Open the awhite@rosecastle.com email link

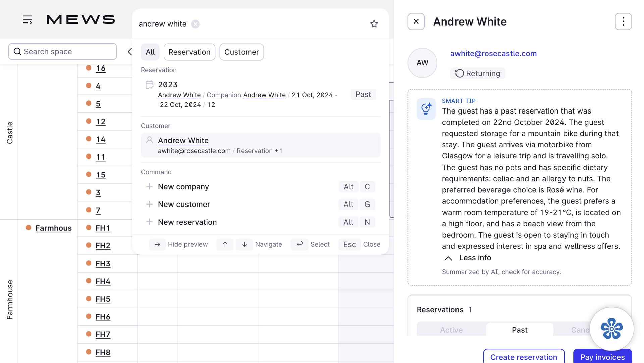click(493, 54)
